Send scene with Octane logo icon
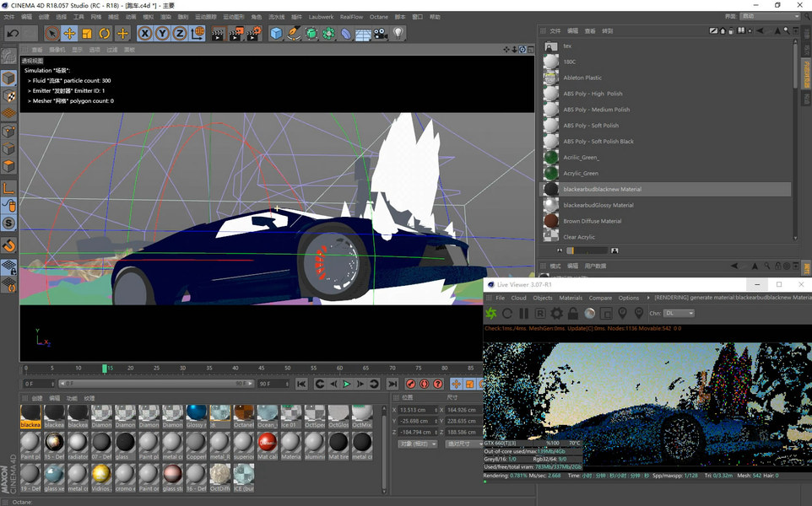 (x=491, y=314)
